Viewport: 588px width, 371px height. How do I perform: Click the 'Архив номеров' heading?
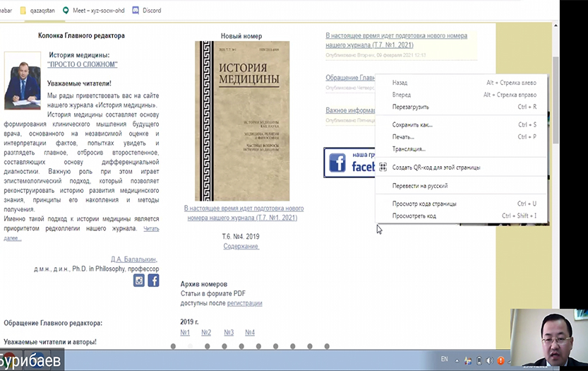pyautogui.click(x=203, y=284)
